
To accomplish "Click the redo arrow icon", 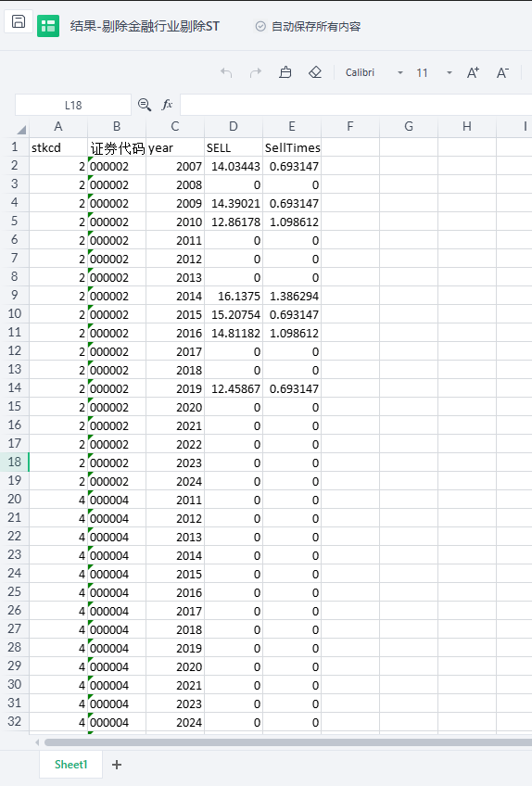I will pos(256,72).
